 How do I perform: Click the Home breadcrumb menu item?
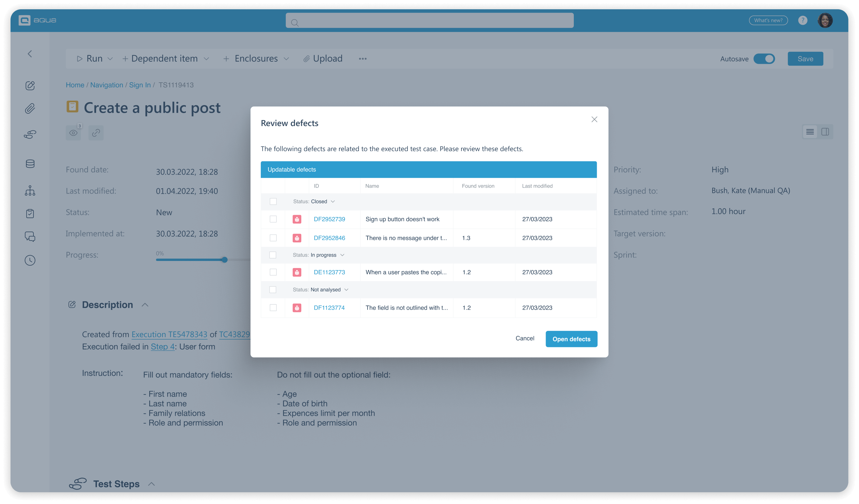74,85
